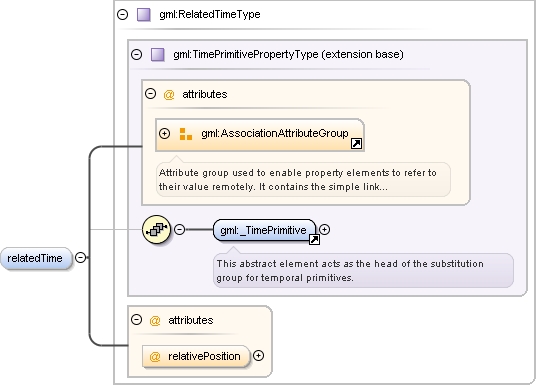
Task: Collapse the gml:RelatedTimeType container
Action: (x=122, y=14)
